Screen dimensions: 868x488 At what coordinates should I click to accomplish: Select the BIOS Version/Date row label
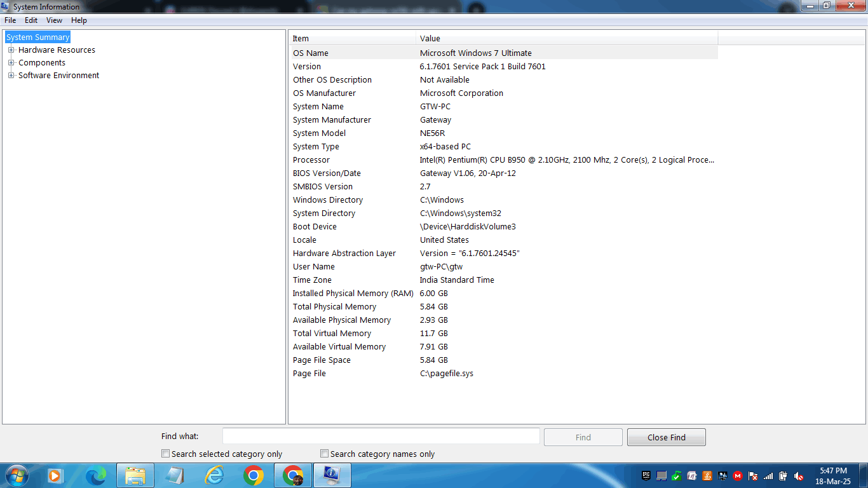coord(327,173)
